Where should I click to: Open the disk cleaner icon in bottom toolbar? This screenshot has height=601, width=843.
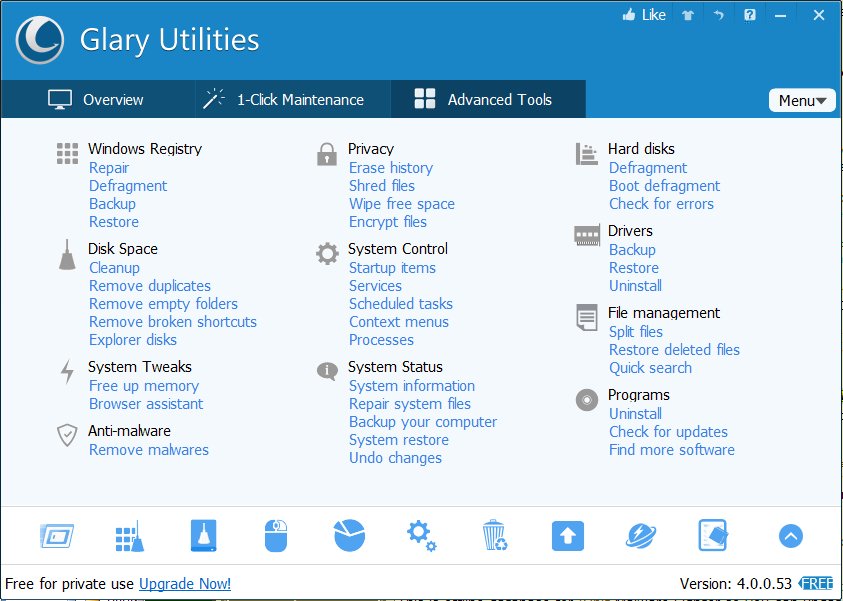tap(203, 536)
